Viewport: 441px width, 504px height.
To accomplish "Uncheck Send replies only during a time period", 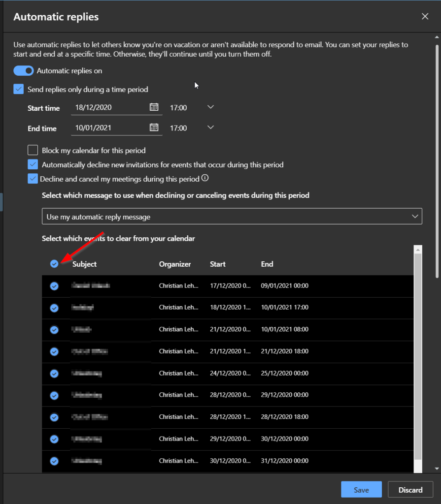I will [19, 89].
